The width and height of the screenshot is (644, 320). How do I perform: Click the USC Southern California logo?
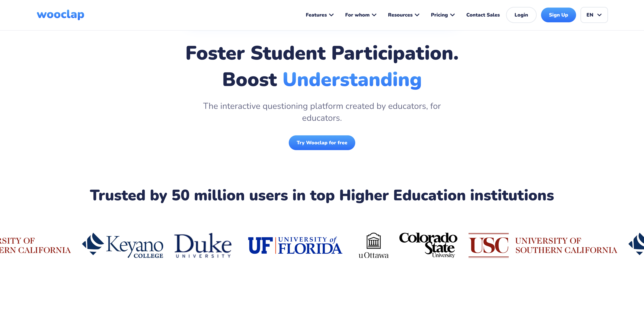(542, 245)
